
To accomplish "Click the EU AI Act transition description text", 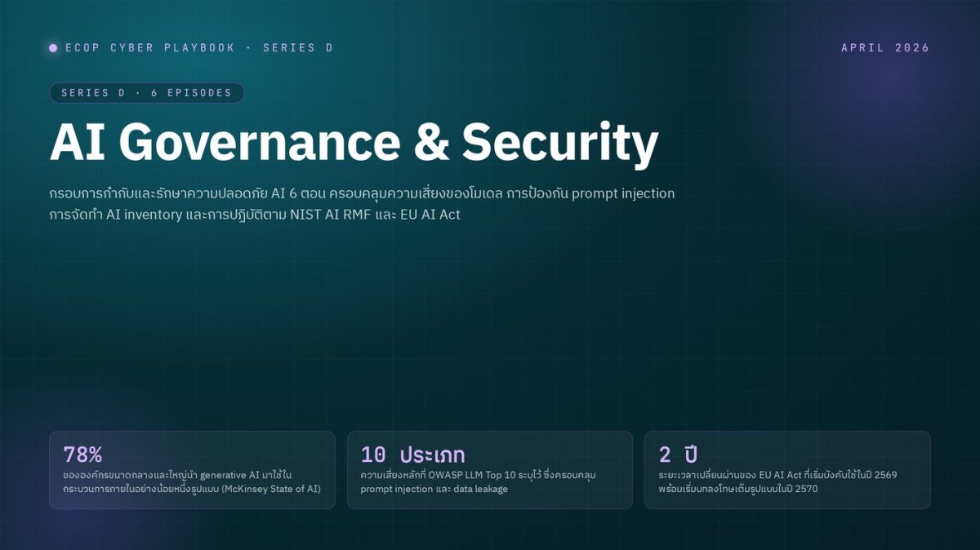I will pyautogui.click(x=778, y=481).
